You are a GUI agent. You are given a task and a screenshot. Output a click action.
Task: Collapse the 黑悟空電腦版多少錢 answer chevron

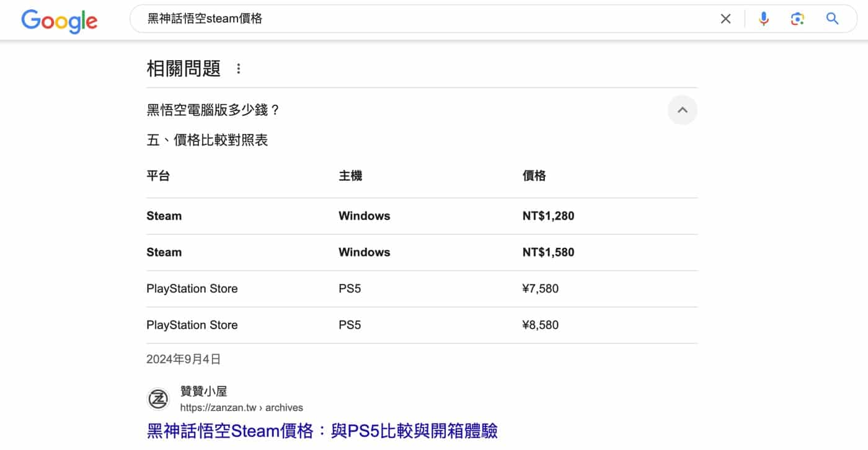tap(683, 110)
